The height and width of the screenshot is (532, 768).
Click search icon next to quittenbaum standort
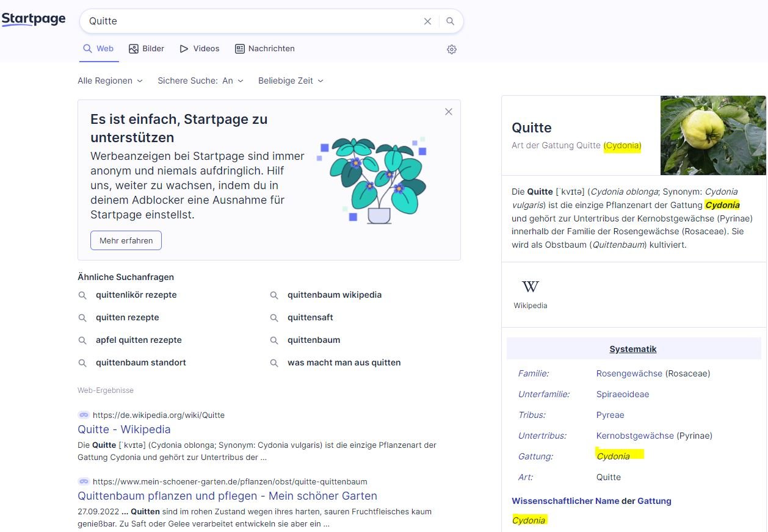82,363
